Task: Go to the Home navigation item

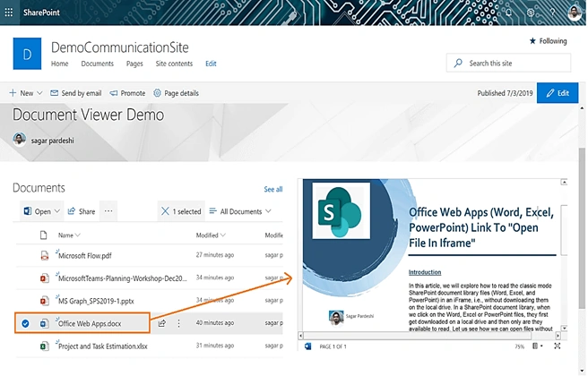Action: (60, 64)
